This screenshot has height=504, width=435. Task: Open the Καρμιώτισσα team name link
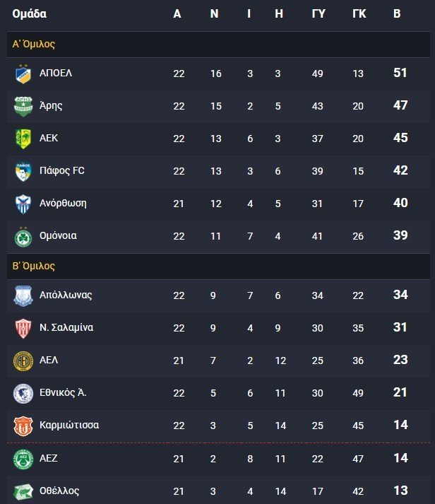(69, 425)
